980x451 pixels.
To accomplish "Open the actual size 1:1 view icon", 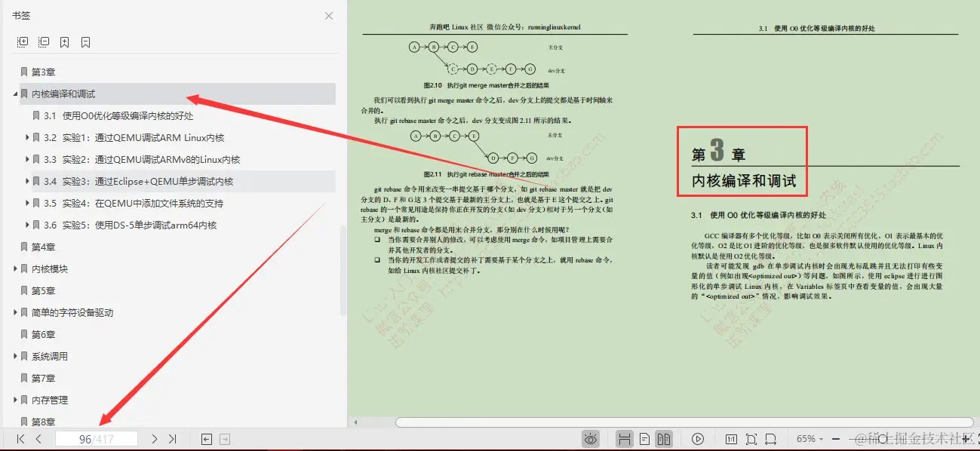I will 732,439.
